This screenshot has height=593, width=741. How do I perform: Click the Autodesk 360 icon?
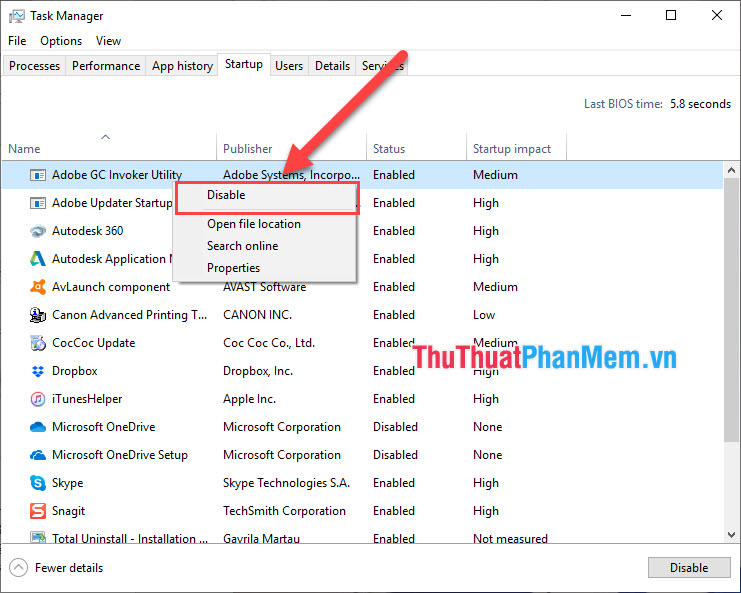point(38,231)
